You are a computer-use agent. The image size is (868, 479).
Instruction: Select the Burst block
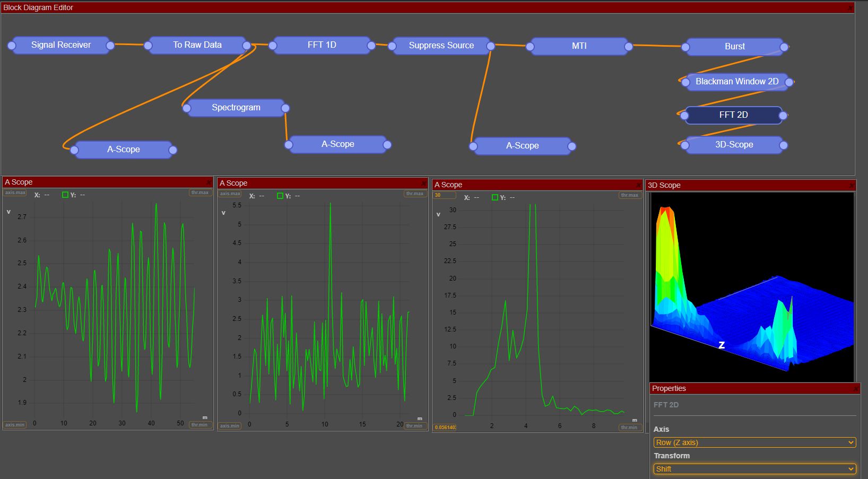pyautogui.click(x=734, y=47)
